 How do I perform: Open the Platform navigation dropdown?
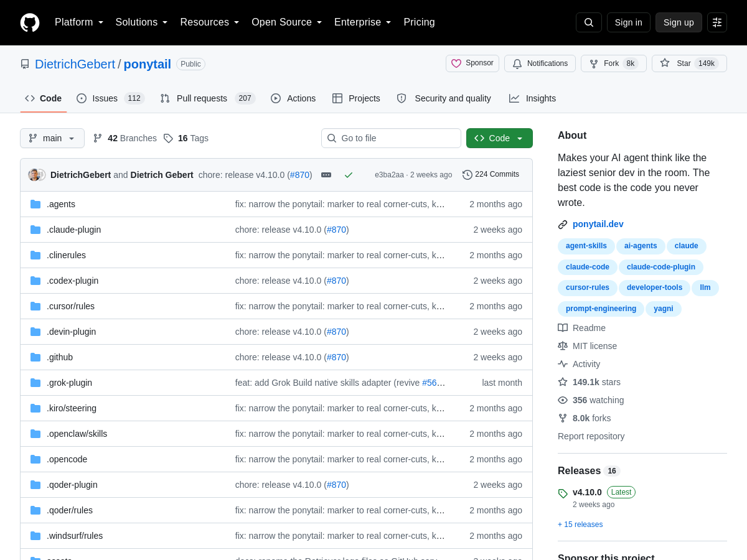tap(79, 22)
